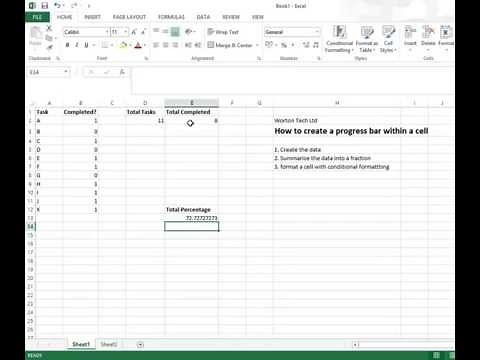This screenshot has width=480, height=360.
Task: Select the 'Total Percentage' cell
Action: [192, 210]
